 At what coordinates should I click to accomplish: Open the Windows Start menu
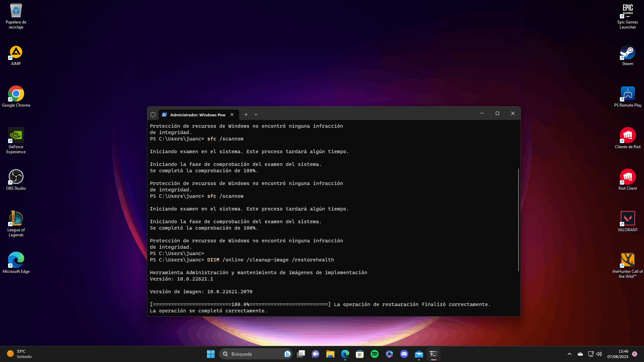[x=211, y=354]
